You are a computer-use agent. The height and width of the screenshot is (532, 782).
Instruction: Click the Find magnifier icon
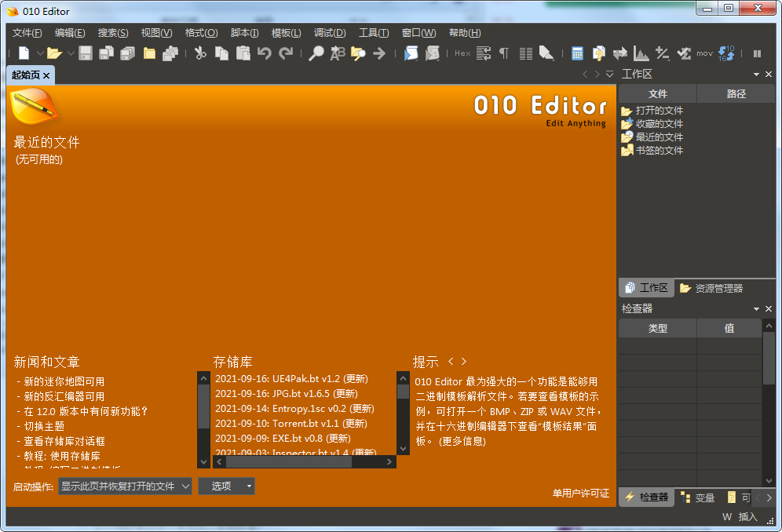(316, 53)
